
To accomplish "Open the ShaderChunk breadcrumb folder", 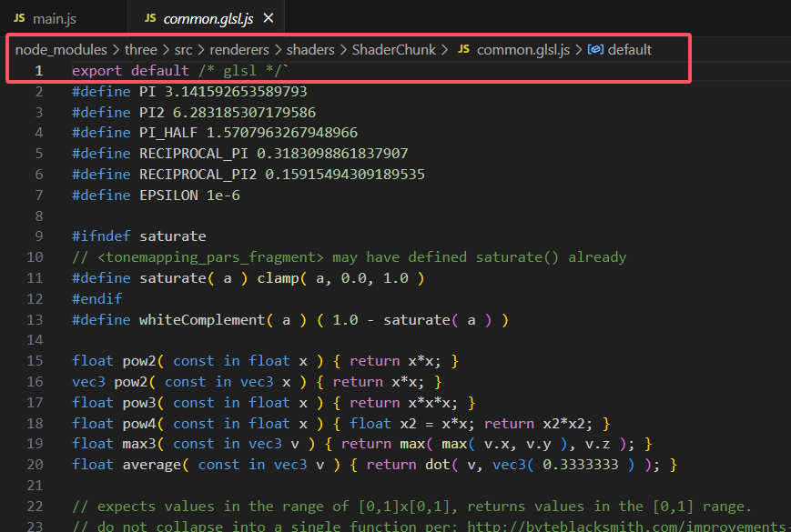I will (394, 49).
